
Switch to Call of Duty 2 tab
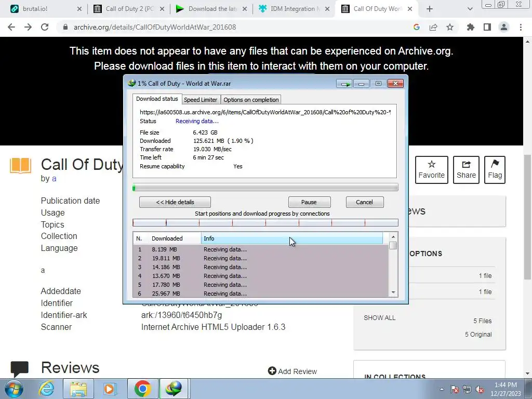coord(128,9)
